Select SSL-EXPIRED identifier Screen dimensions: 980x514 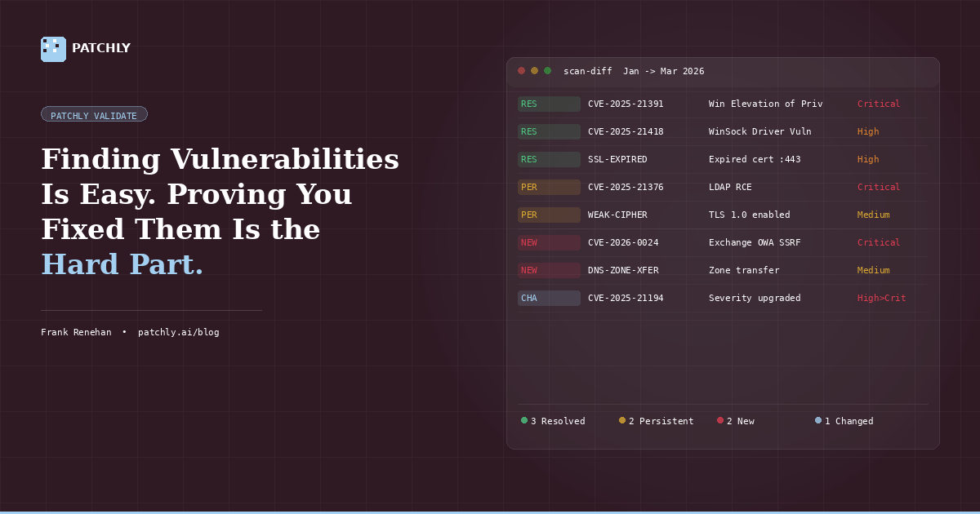(x=617, y=159)
